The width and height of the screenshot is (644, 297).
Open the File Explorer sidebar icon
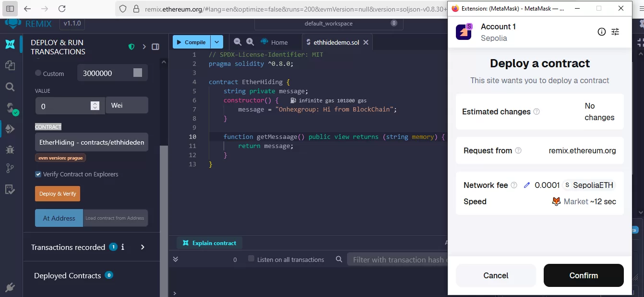point(10,65)
